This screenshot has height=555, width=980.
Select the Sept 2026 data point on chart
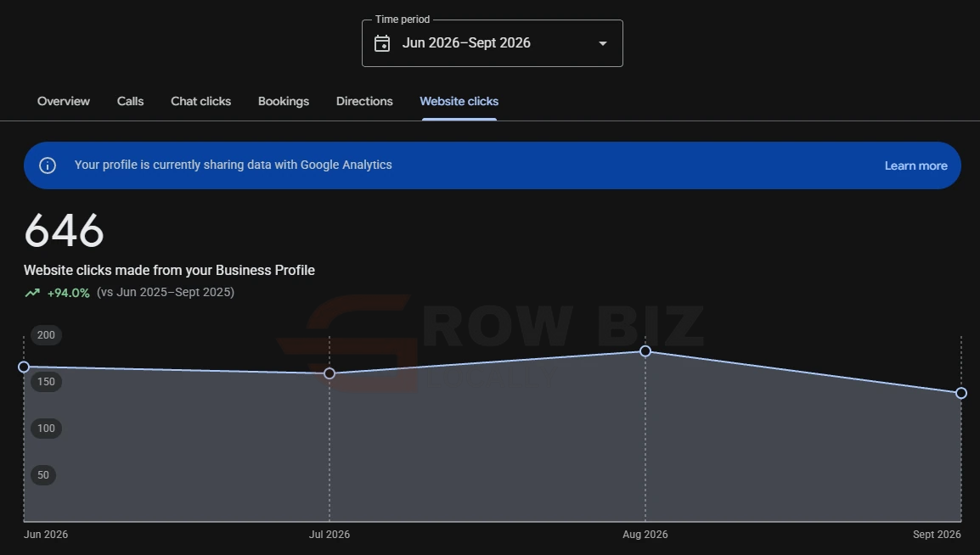961,393
